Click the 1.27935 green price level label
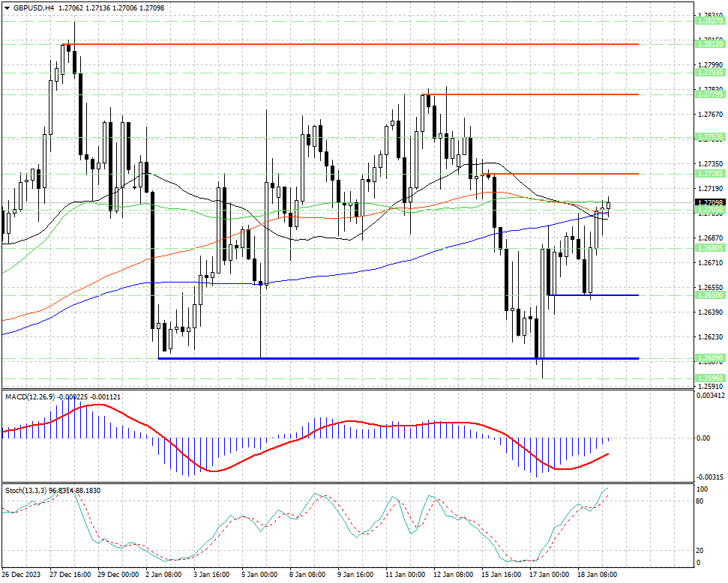This screenshot has width=728, height=583. [710, 73]
